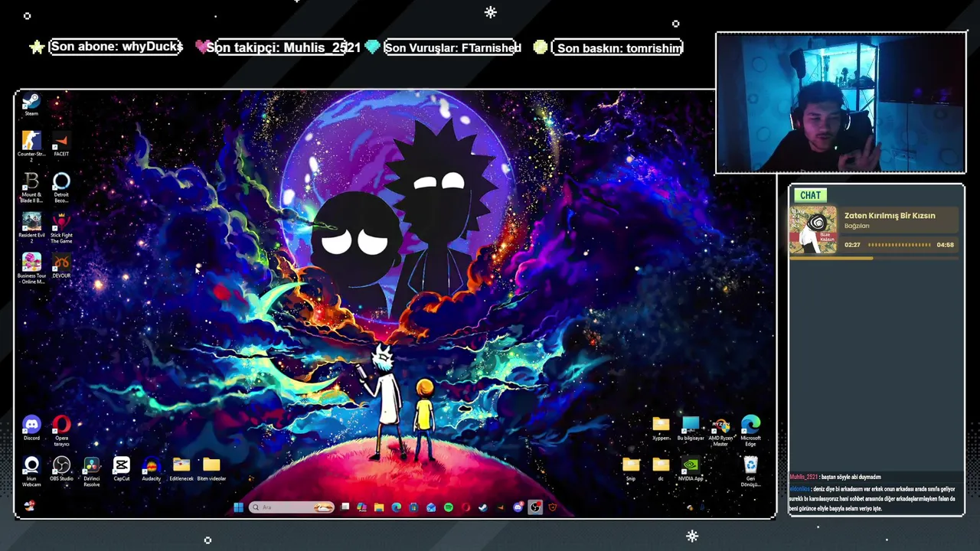Select the Xyppern folder on desktop
980x551 pixels.
click(x=661, y=428)
